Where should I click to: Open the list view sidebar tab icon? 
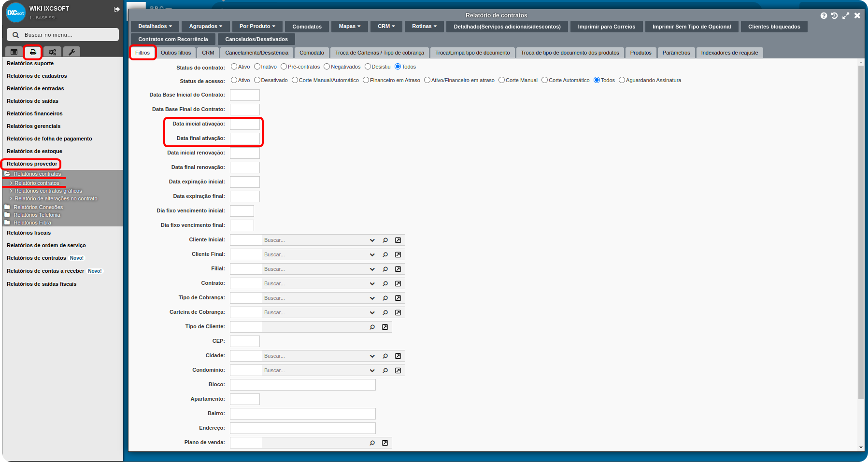14,52
